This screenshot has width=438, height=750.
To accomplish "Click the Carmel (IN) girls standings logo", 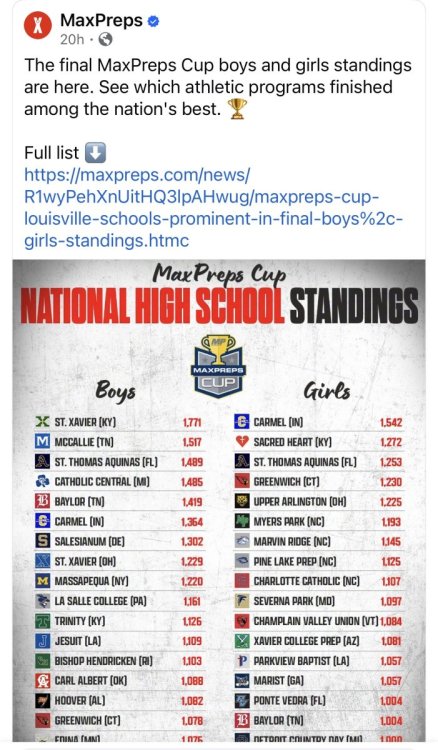I will tap(241, 422).
